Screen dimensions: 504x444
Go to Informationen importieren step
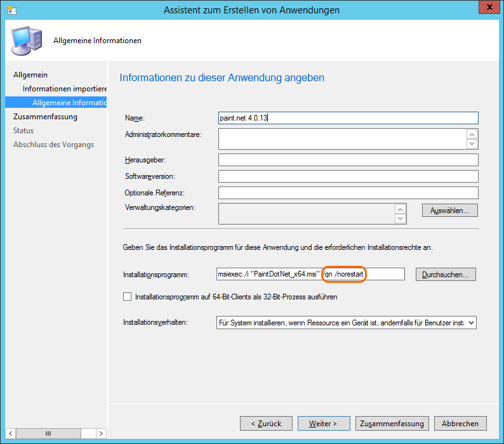(65, 89)
